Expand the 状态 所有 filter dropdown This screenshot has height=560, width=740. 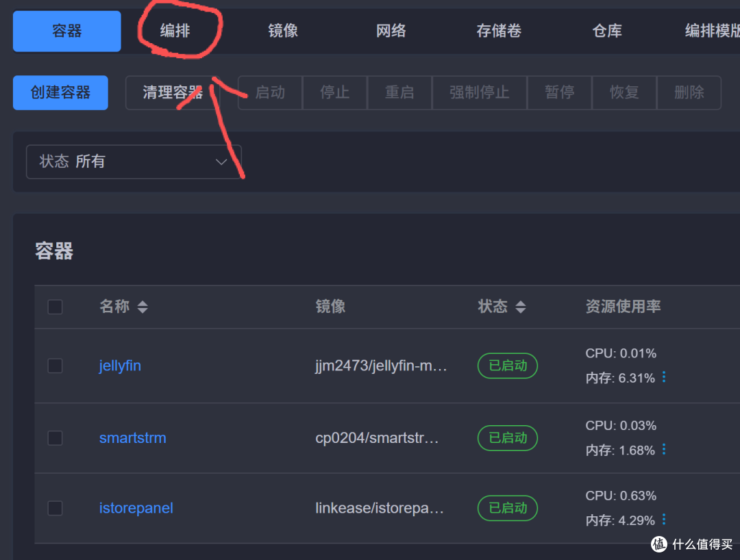(x=134, y=162)
